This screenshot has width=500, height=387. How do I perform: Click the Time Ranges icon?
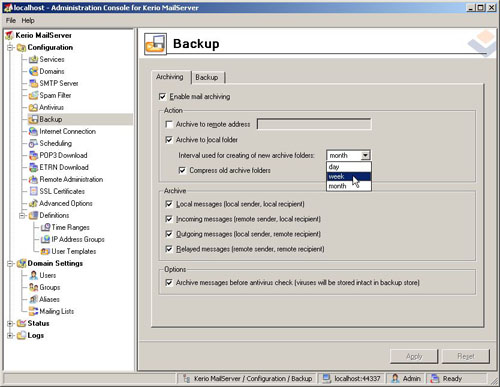[45, 227]
